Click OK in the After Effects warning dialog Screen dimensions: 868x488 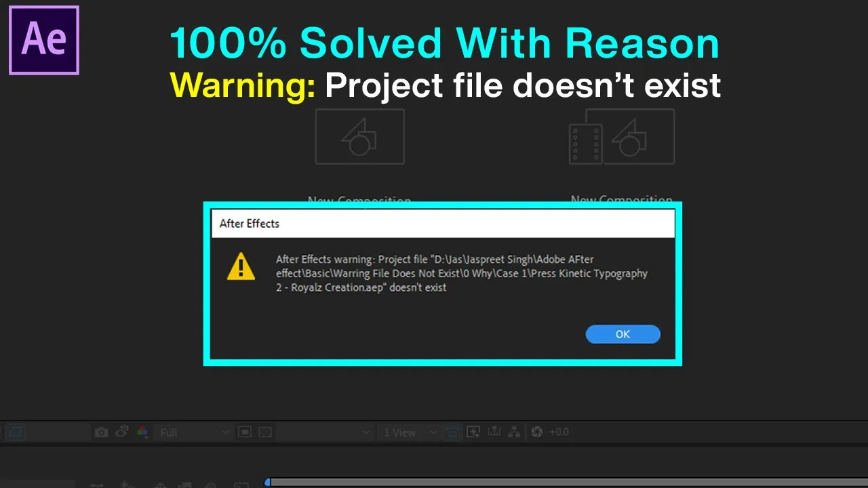tap(623, 334)
